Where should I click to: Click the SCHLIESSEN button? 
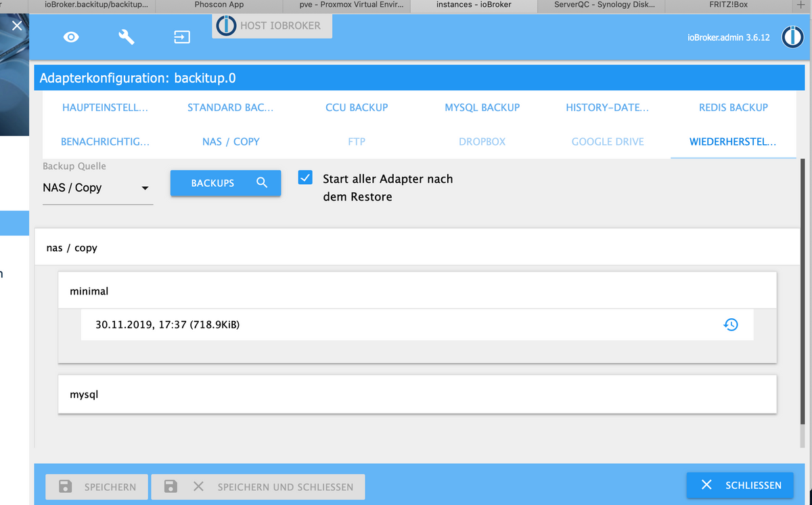(740, 485)
